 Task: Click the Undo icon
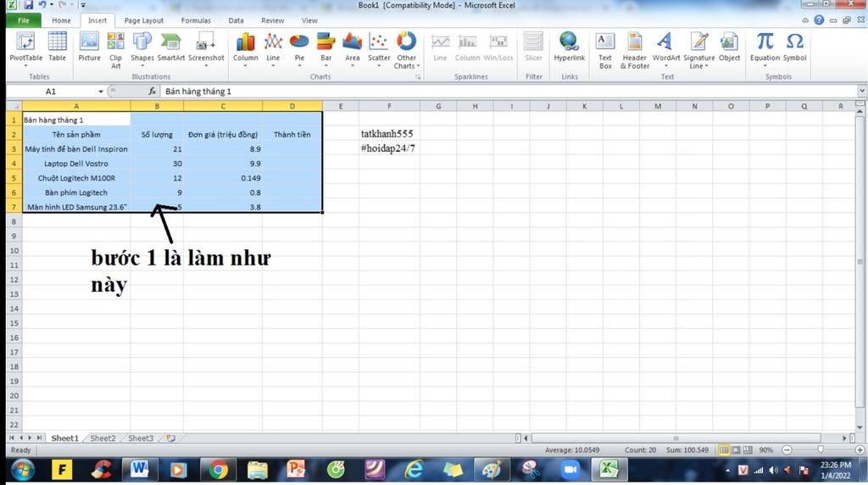(x=42, y=5)
